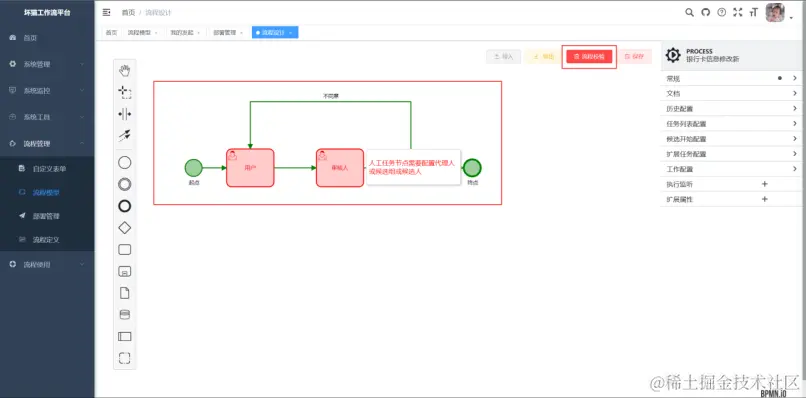Viewport: 806px width, 398px height.
Task: Add an 执行监听 listener with plus
Action: 764,184
